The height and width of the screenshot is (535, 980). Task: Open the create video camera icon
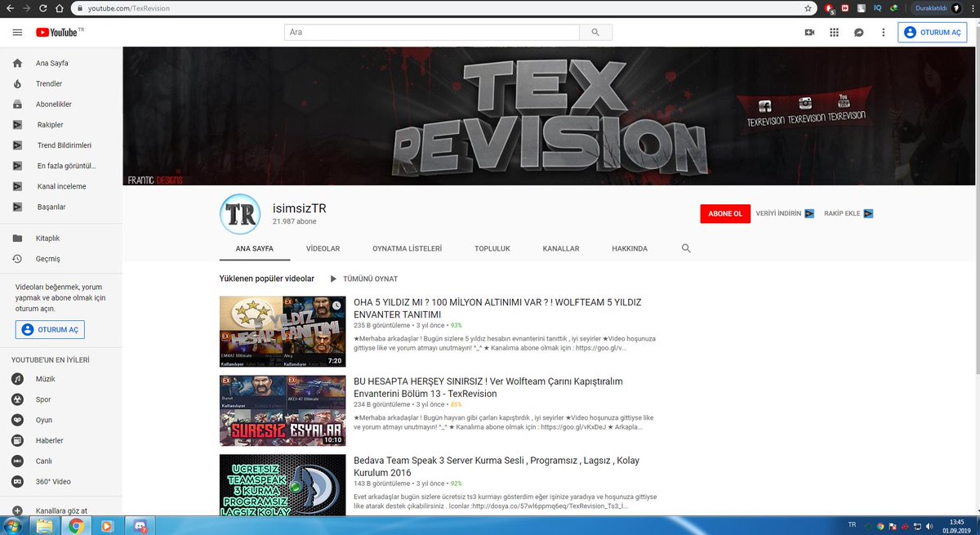809,32
